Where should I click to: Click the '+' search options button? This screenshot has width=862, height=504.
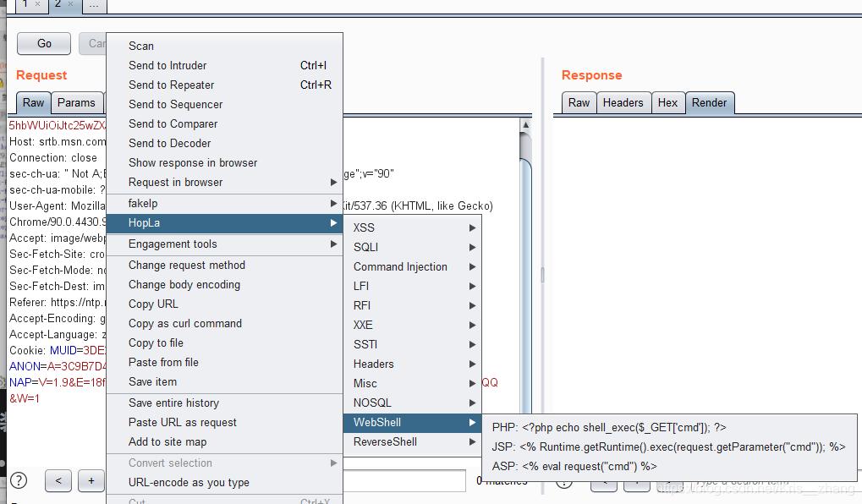click(x=91, y=481)
